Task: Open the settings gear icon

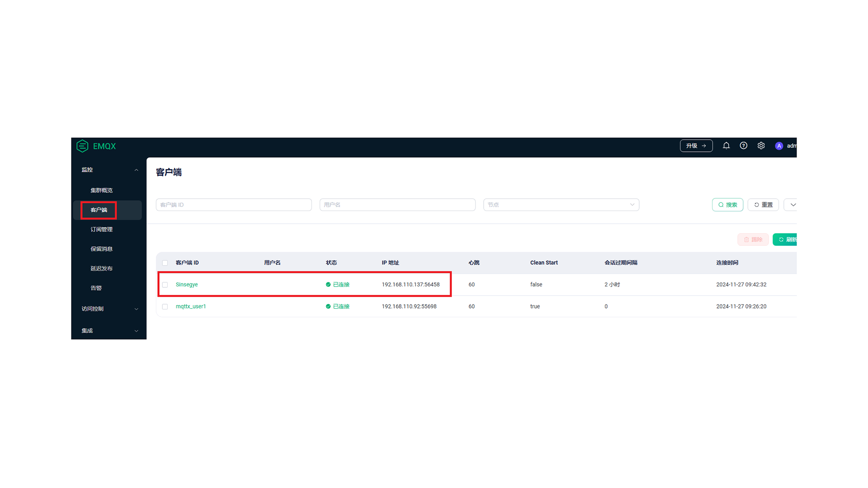Action: (761, 145)
